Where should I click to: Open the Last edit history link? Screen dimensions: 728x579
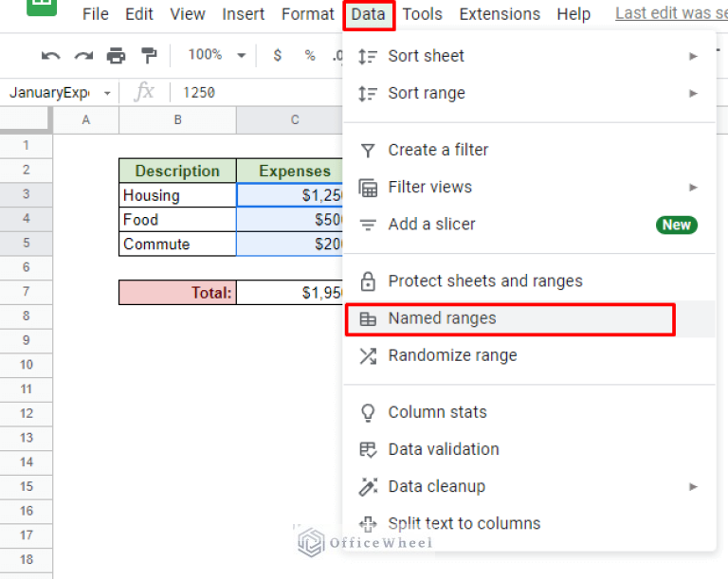click(670, 13)
